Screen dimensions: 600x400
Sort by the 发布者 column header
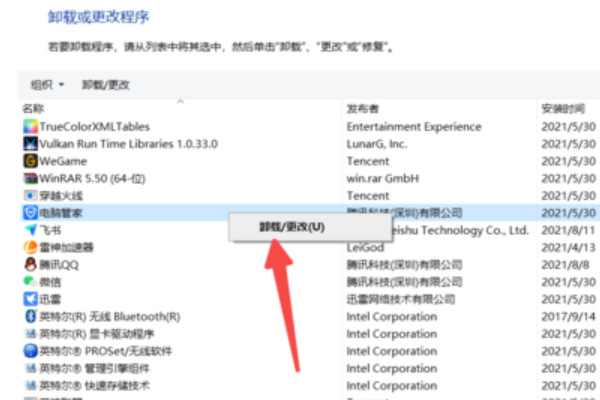(362, 109)
